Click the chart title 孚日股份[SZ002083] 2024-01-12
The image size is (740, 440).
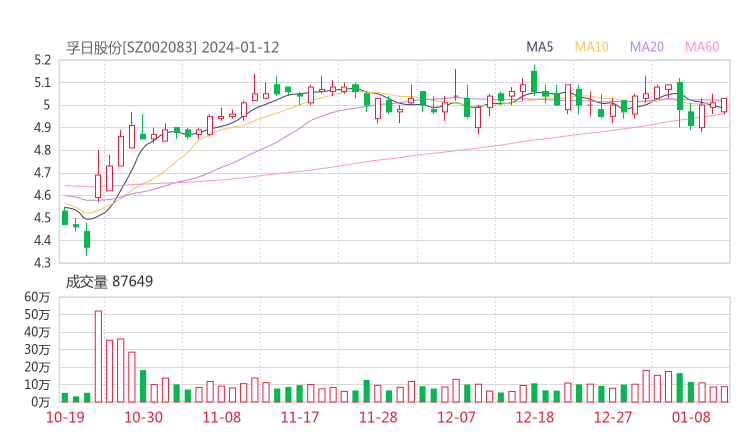(173, 48)
